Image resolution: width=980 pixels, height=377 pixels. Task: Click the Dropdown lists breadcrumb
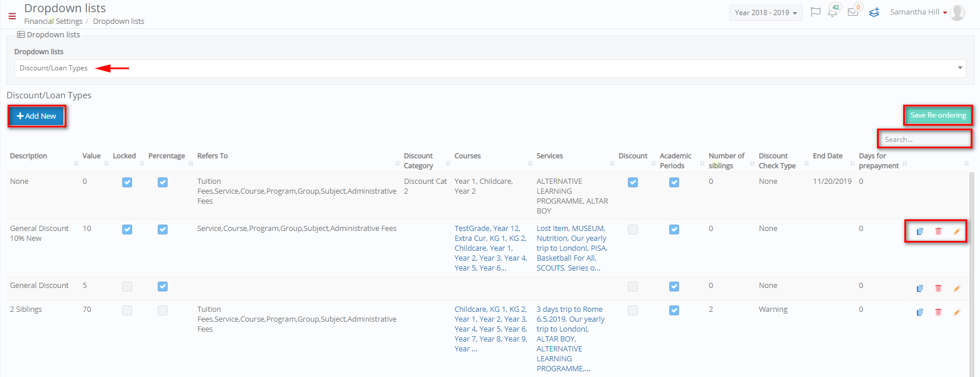pyautogui.click(x=119, y=22)
